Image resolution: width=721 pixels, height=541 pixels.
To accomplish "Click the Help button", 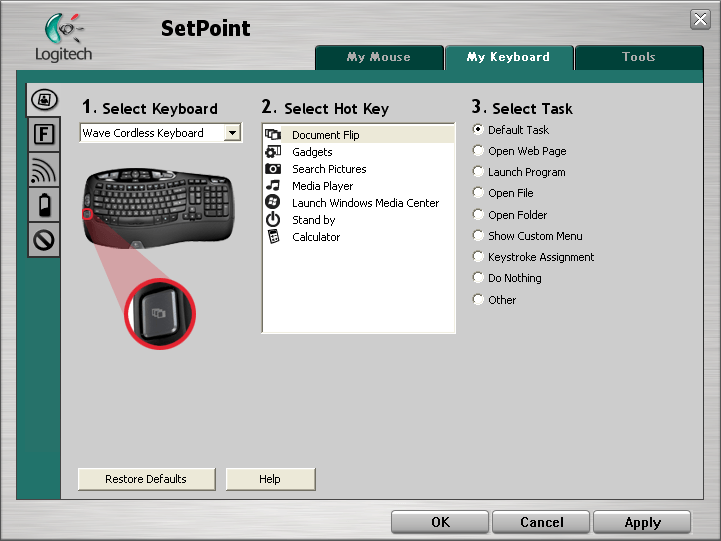I will pos(270,479).
